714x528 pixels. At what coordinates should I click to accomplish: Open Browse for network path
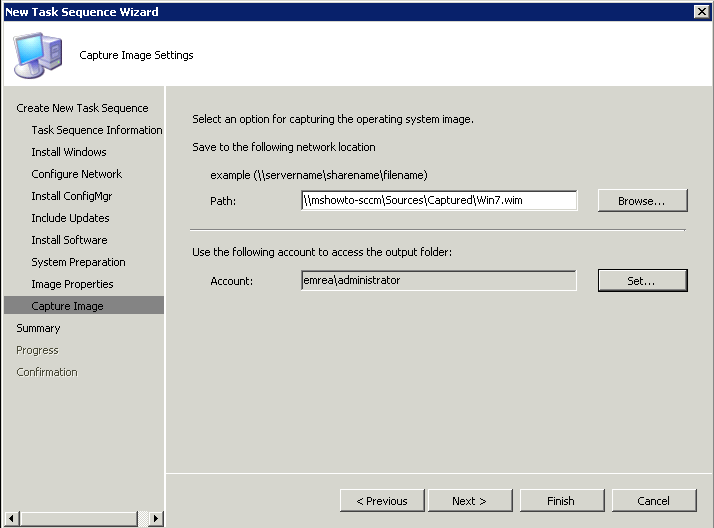pyautogui.click(x=642, y=201)
